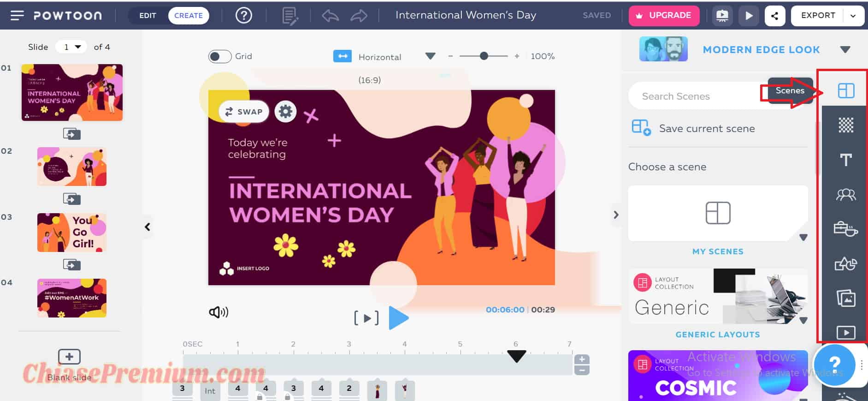Collapse the right library panel arrow
This screenshot has width=868, height=401.
[616, 215]
